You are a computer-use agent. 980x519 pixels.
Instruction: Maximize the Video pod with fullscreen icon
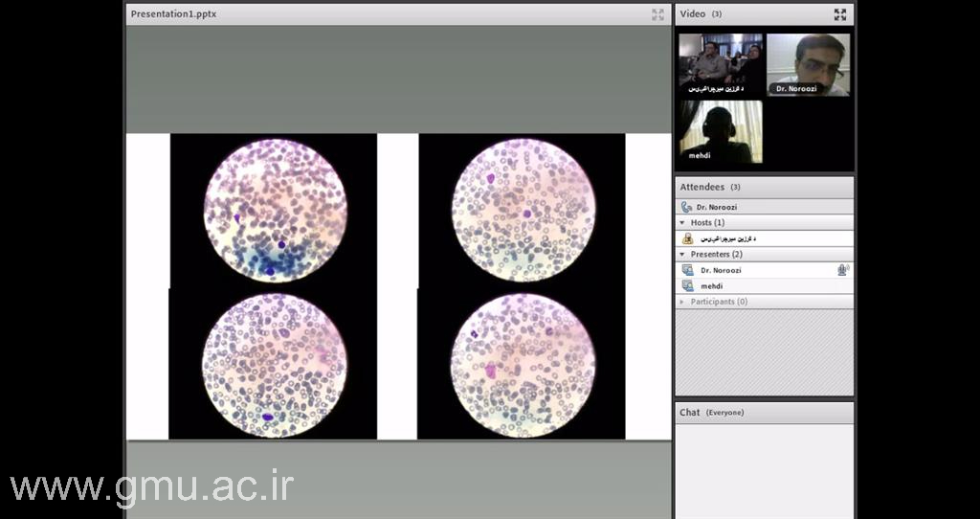839,14
